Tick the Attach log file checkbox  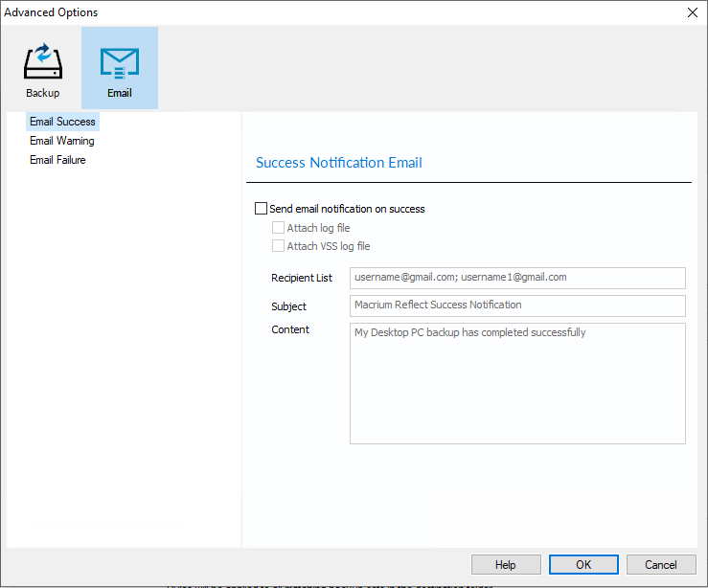pyautogui.click(x=279, y=228)
